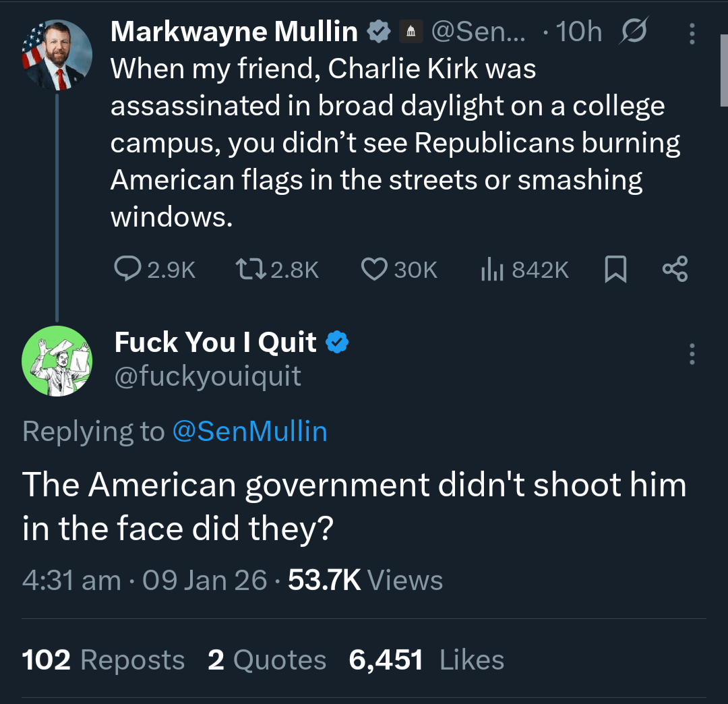Bookmark Markwayne Mullin's tweet
This screenshot has width=728, height=704.
[x=615, y=270]
